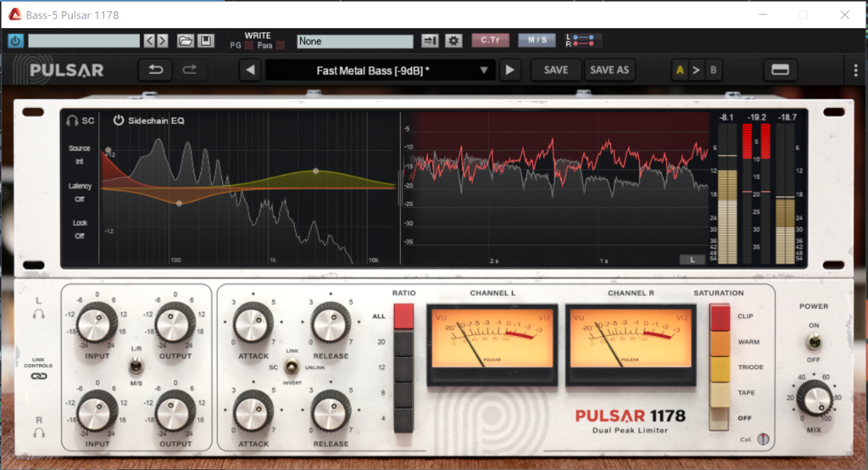Click the SAVE AS button
Image resolution: width=868 pixels, height=470 pixels.
point(609,70)
